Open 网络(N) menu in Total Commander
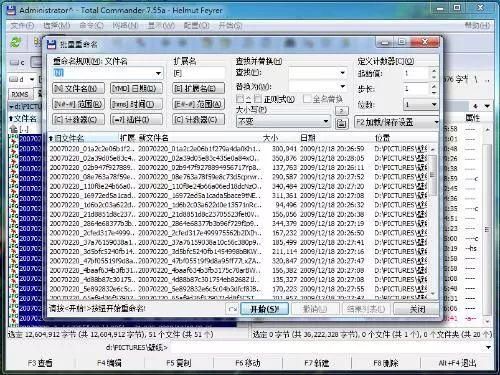Viewport: 500px width, 375px height. 125,25
